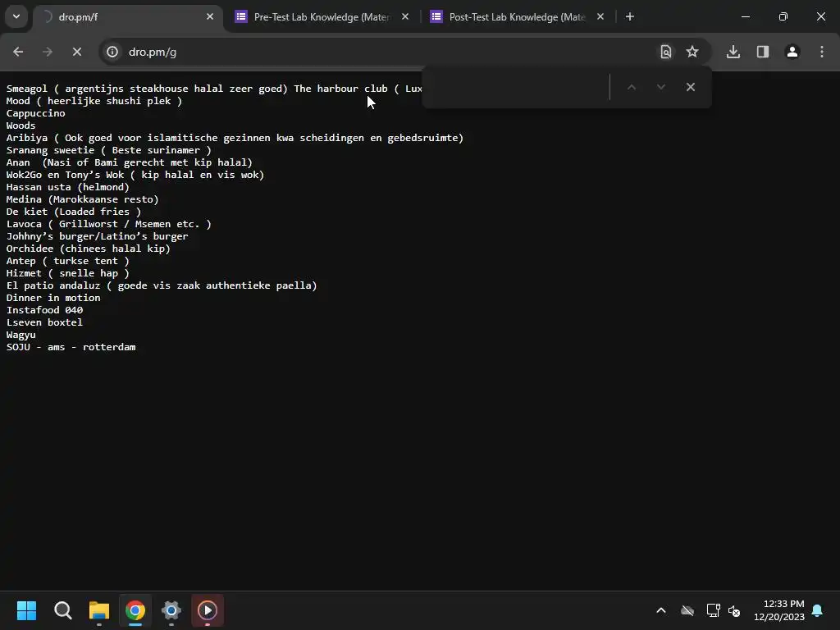Image resolution: width=840 pixels, height=630 pixels.
Task: Click the 'Wagyu' line
Action: tap(21, 335)
